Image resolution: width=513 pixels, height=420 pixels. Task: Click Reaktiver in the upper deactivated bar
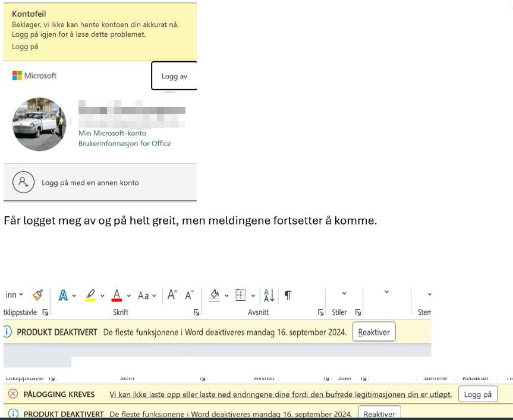click(374, 331)
